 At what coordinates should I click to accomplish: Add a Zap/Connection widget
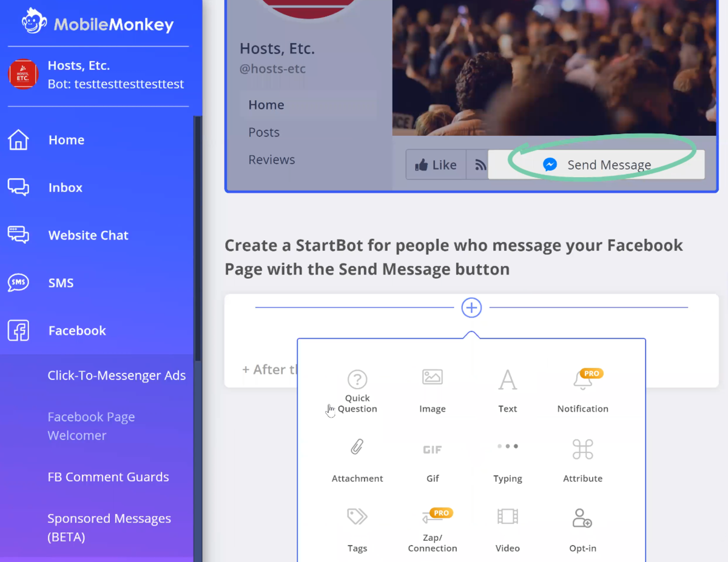pyautogui.click(x=433, y=530)
